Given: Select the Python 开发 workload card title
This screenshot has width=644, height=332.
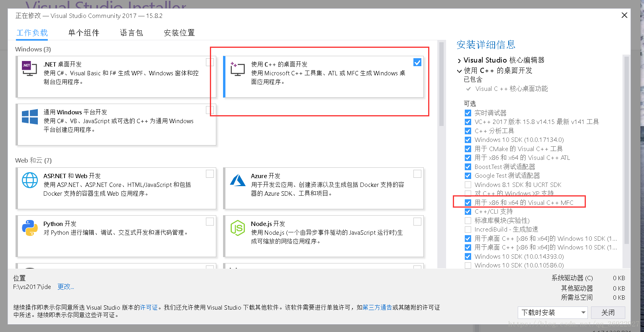Looking at the screenshot, I should click(60, 224).
